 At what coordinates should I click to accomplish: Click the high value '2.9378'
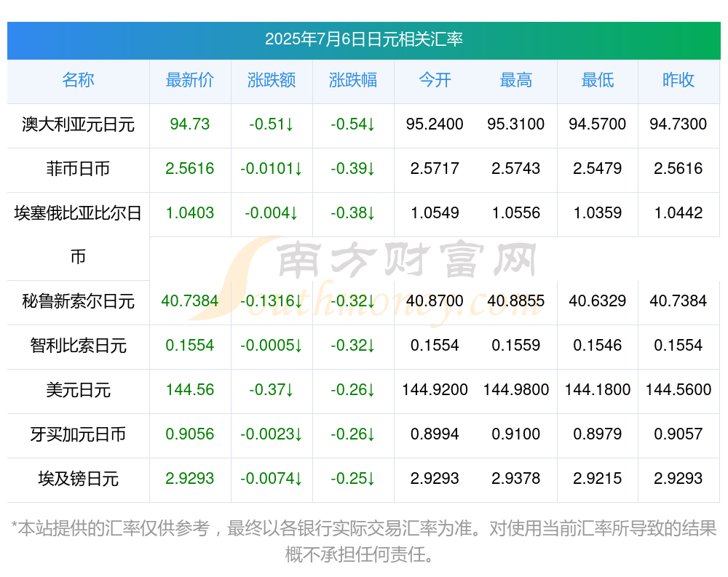[516, 478]
